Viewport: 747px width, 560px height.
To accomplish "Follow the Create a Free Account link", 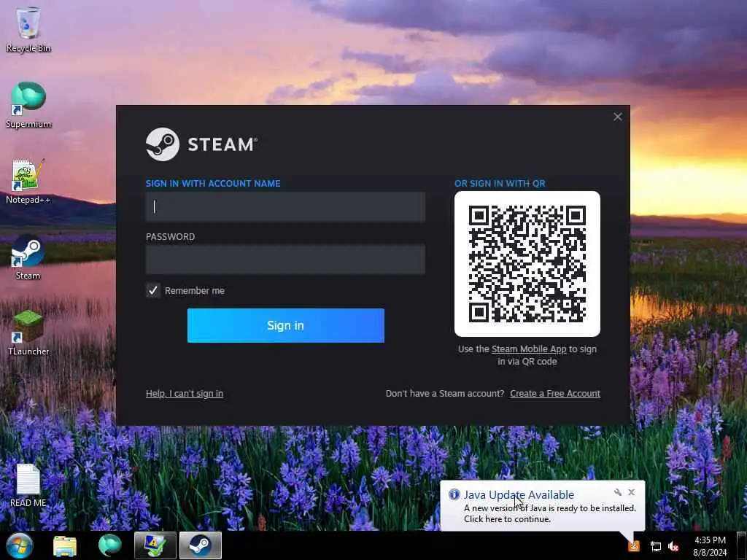I will tap(555, 393).
